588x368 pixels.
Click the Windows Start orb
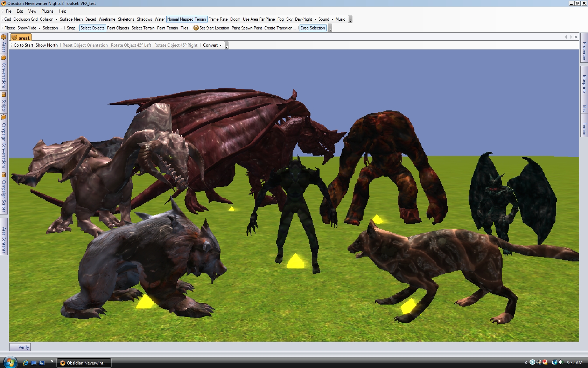pyautogui.click(x=10, y=362)
